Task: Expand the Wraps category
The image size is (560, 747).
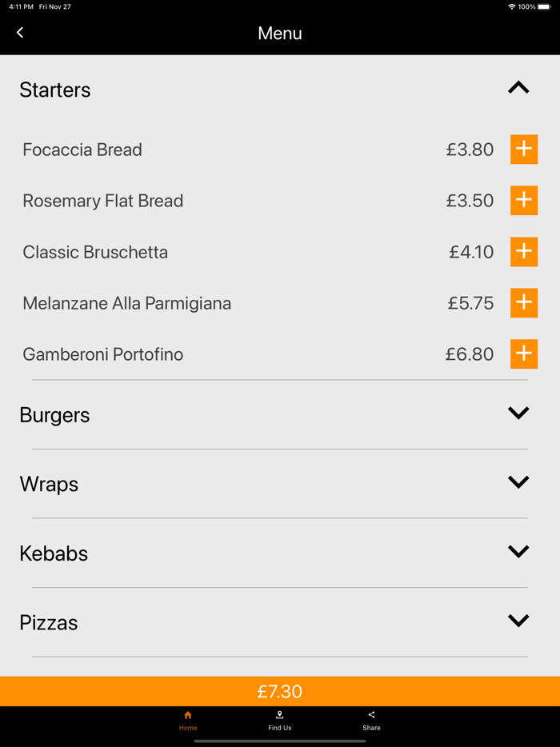Action: [x=518, y=482]
